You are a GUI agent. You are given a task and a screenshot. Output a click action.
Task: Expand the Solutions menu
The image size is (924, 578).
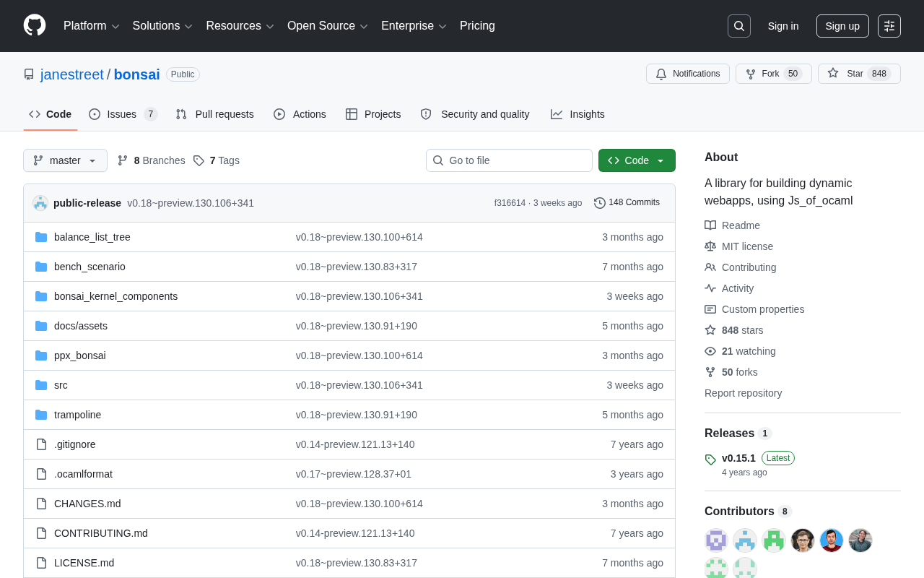click(162, 26)
